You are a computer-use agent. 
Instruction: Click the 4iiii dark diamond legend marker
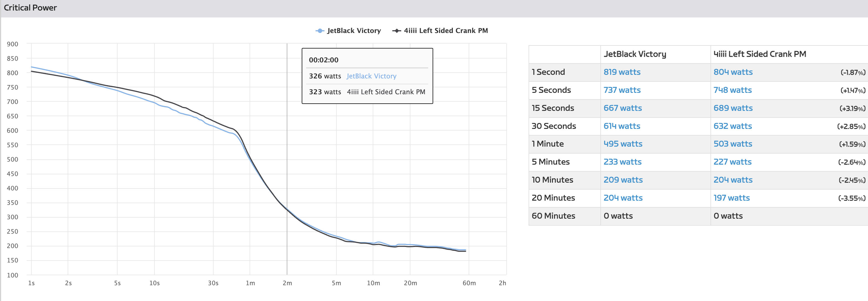click(397, 31)
